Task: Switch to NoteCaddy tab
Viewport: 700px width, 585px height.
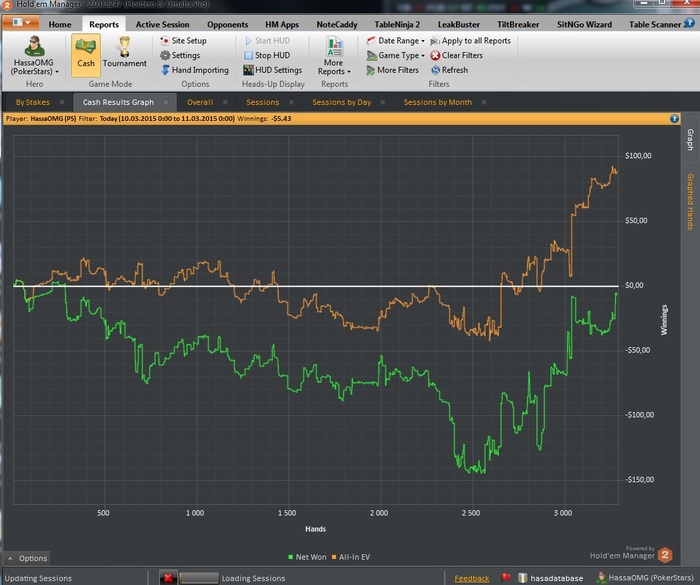Action: (x=337, y=25)
